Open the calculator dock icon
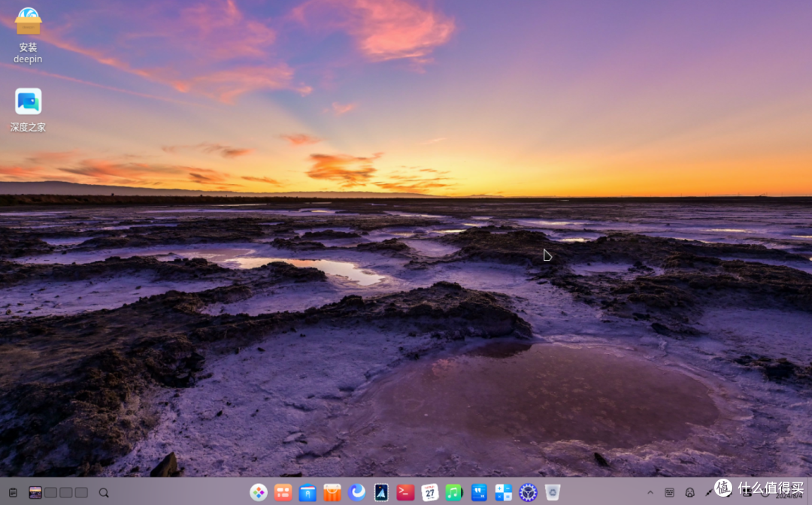 (x=503, y=492)
